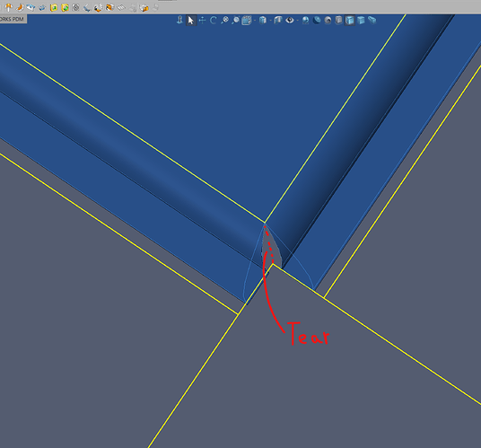Open the section view icon
This screenshot has height=448, width=481.
247,21
